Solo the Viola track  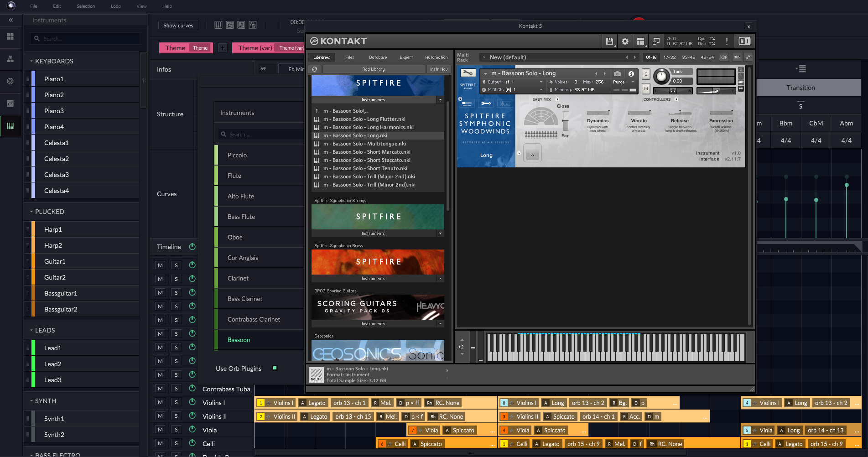[x=176, y=430]
